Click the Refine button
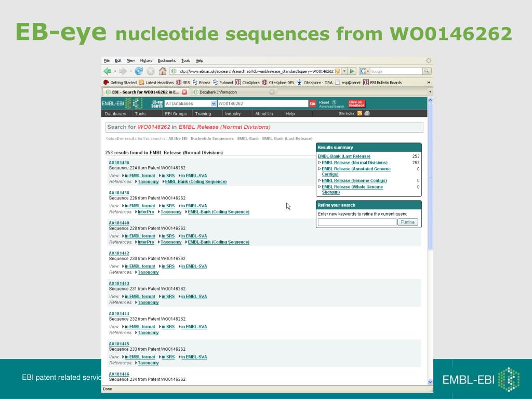Viewport: 532px width, 399px height. coord(407,222)
